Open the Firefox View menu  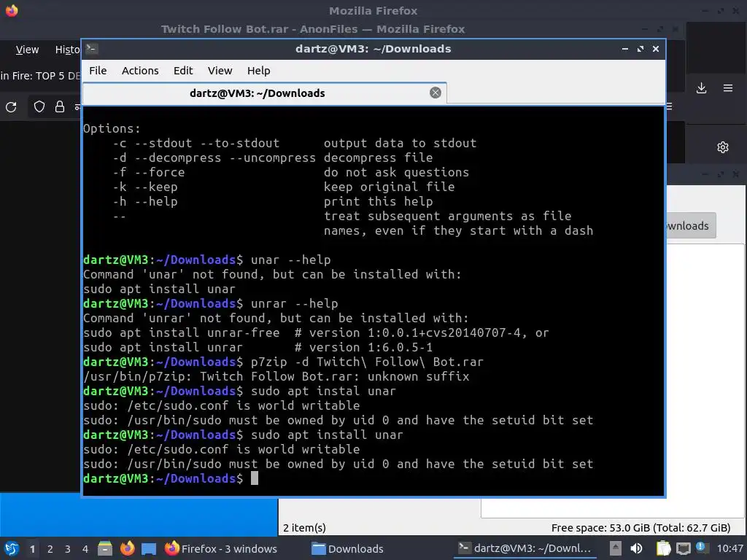click(x=27, y=50)
